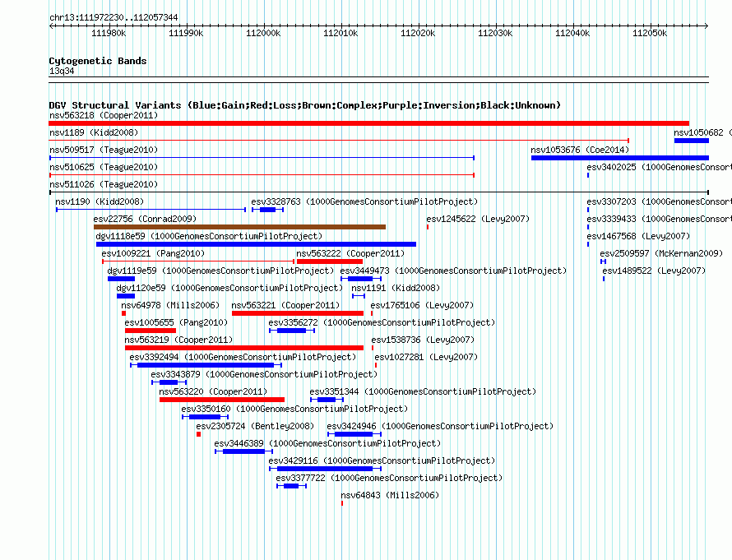732x560 pixels.
Task: Click esv1467568 (Levy2007) label
Action: pos(638,236)
